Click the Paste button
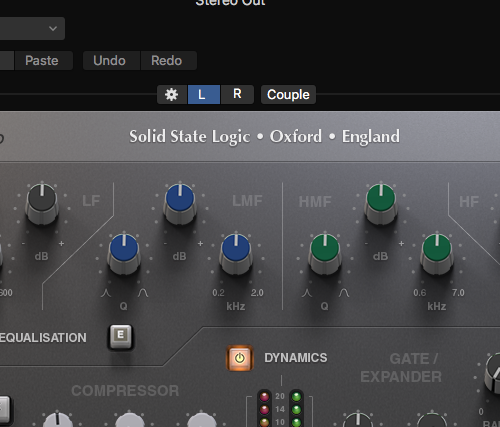The image size is (500, 427). pos(44,61)
